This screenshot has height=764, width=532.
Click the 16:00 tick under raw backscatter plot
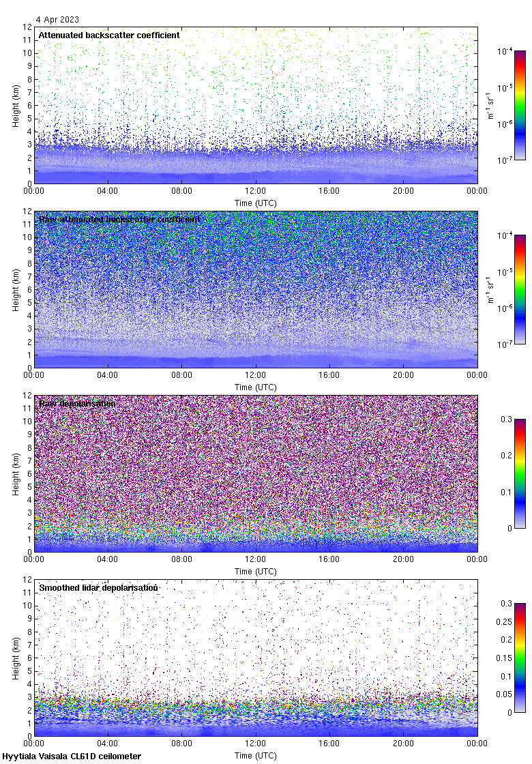pos(329,375)
